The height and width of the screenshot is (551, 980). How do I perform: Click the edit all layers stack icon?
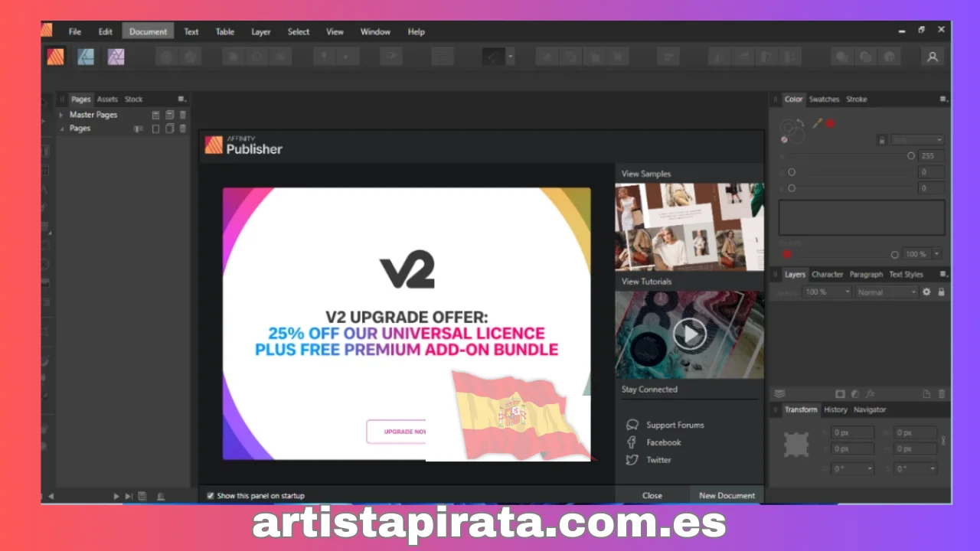click(x=779, y=394)
